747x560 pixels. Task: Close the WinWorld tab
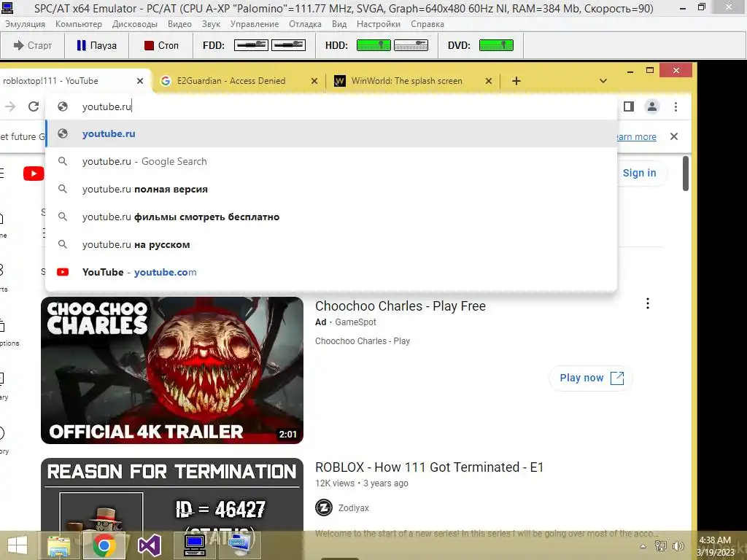tap(488, 81)
